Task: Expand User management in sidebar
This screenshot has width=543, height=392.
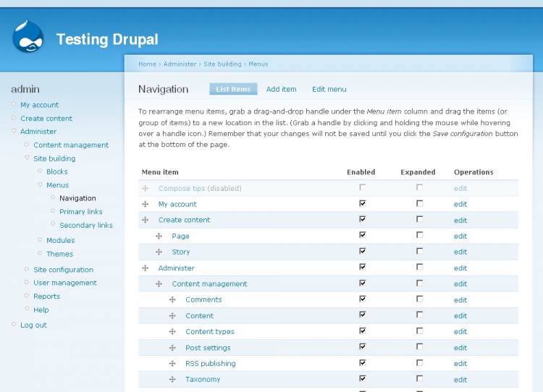Action: [x=64, y=283]
